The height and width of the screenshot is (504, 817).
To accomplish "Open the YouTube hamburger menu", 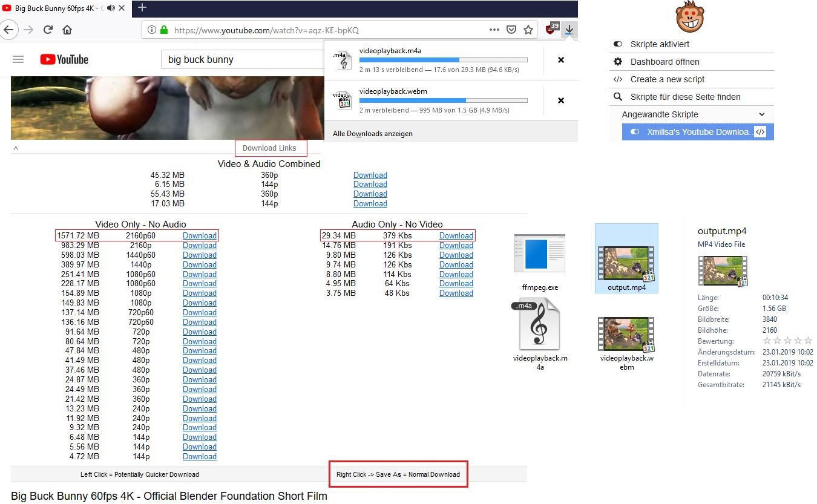I will pyautogui.click(x=18, y=59).
